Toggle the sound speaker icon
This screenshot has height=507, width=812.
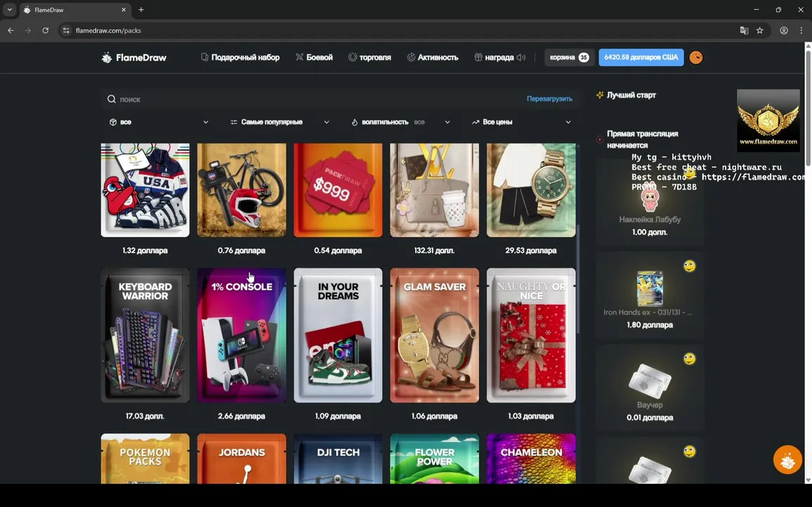coord(521,58)
